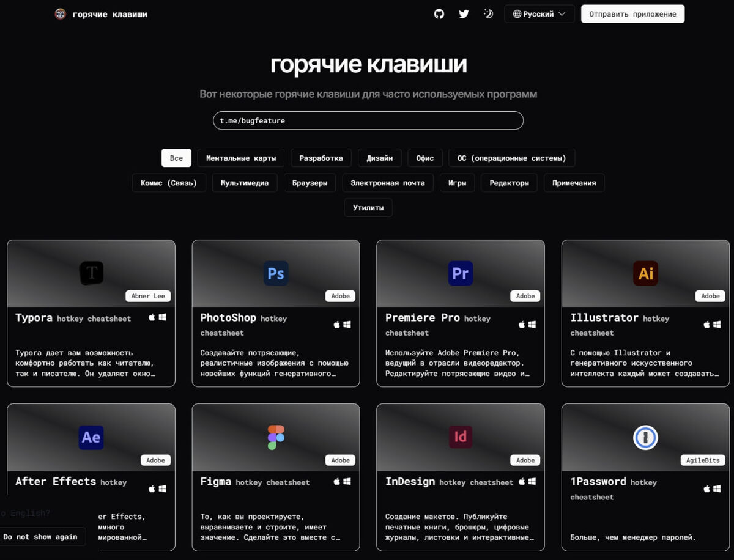This screenshot has width=734, height=560.
Task: Click the Windows icon on 1Password card
Action: click(x=717, y=488)
